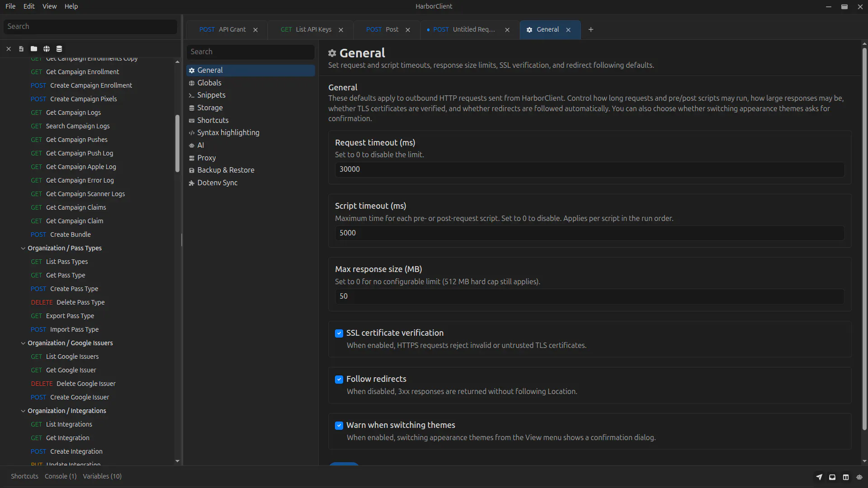This screenshot has height=488, width=868.
Task: Open the Help menu
Action: point(71,6)
